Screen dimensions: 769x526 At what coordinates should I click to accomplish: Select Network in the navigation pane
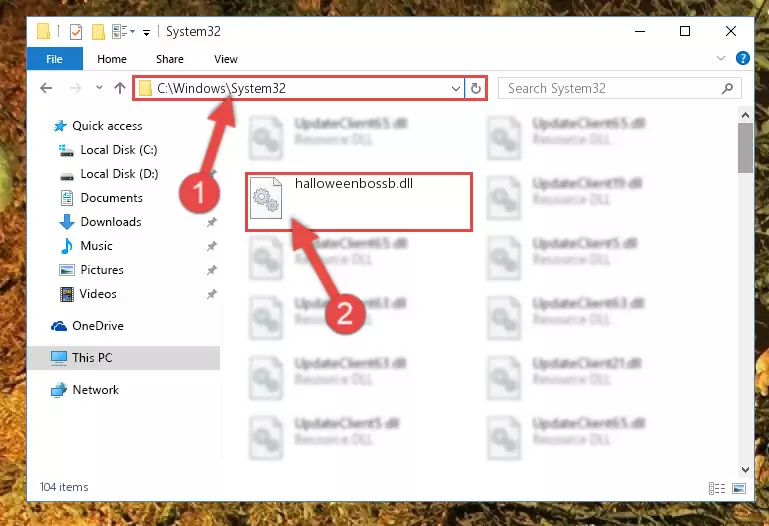pos(95,390)
